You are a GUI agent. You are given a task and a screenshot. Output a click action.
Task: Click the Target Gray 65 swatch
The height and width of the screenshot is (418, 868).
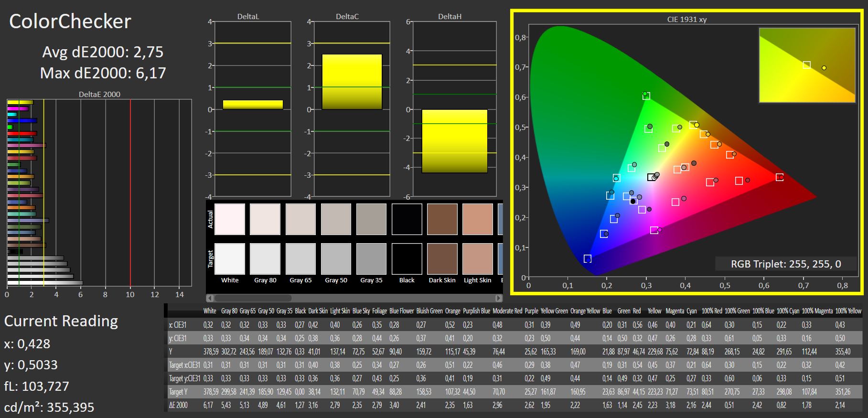click(x=300, y=259)
